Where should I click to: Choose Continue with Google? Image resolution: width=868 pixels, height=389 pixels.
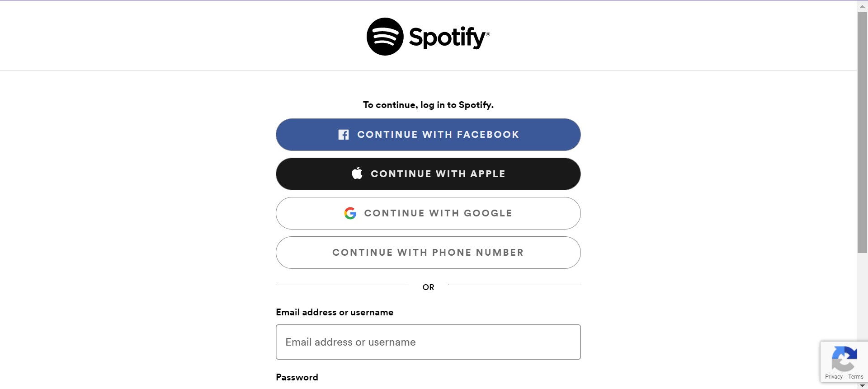[x=428, y=213]
